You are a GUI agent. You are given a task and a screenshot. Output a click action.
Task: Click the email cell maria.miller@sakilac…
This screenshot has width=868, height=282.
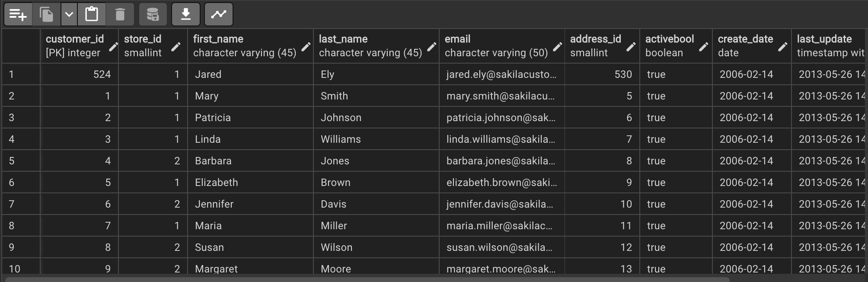pos(502,226)
